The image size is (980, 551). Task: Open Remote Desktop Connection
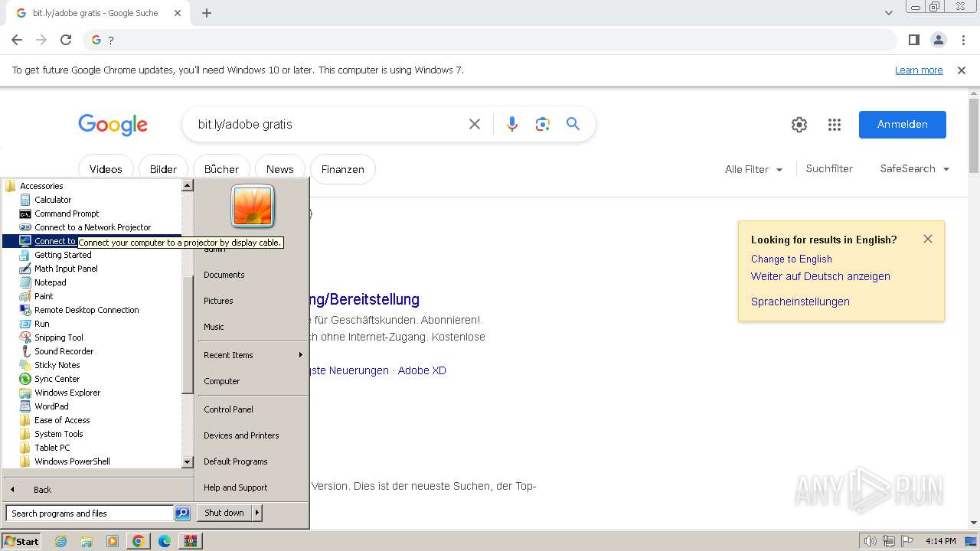(87, 310)
